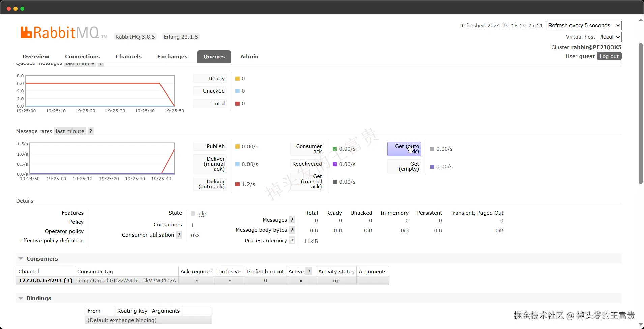This screenshot has height=329, width=644.
Task: Open the Connections tab
Action: [82, 57]
